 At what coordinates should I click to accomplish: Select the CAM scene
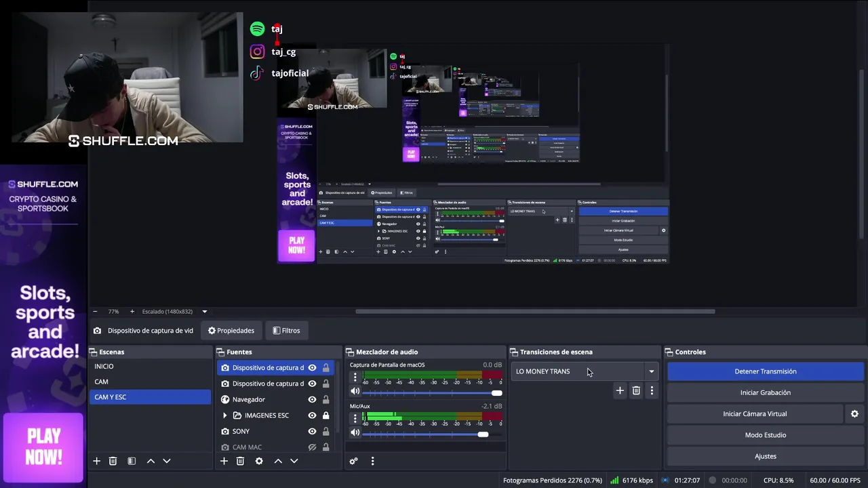[151, 382]
